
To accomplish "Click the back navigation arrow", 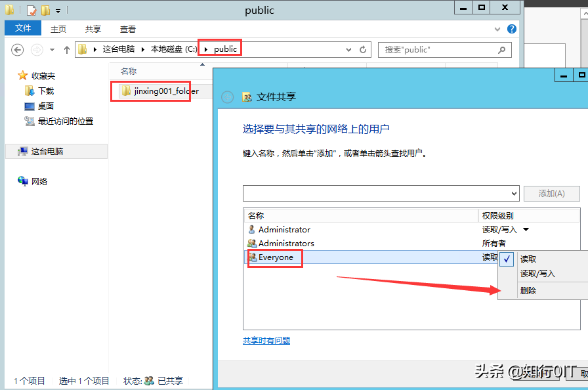I will click(x=16, y=49).
